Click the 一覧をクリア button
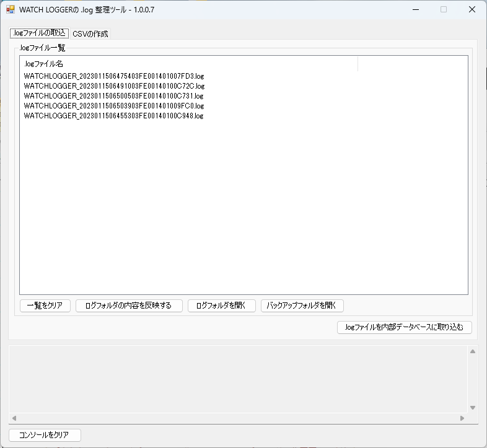Image resolution: width=487 pixels, height=448 pixels. [45, 305]
